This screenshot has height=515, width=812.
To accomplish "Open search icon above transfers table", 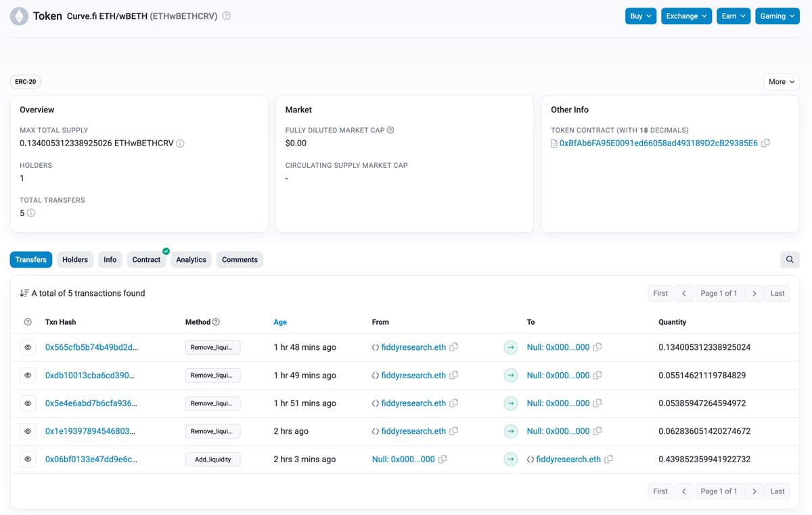I will [790, 260].
